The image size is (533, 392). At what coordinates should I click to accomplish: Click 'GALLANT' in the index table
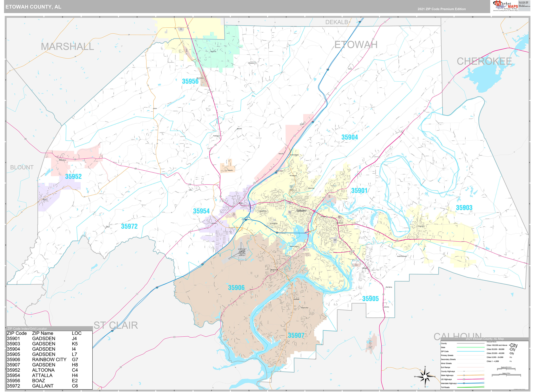[x=43, y=386]
